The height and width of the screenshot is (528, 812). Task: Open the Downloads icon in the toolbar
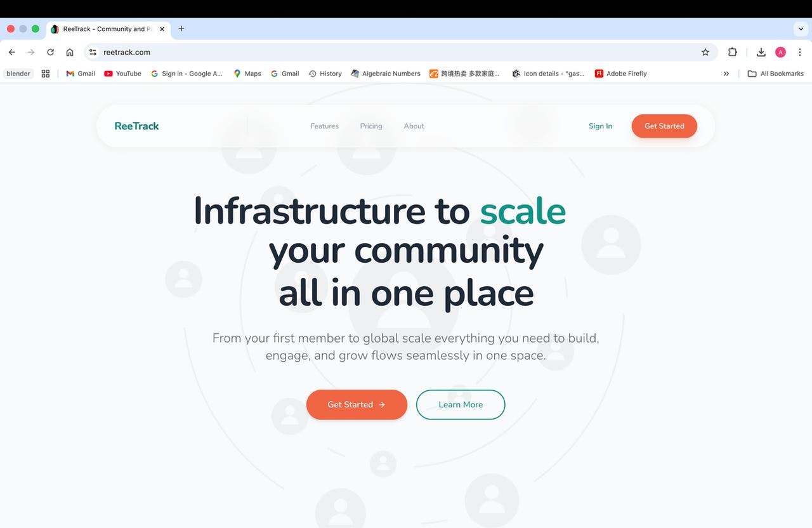761,52
